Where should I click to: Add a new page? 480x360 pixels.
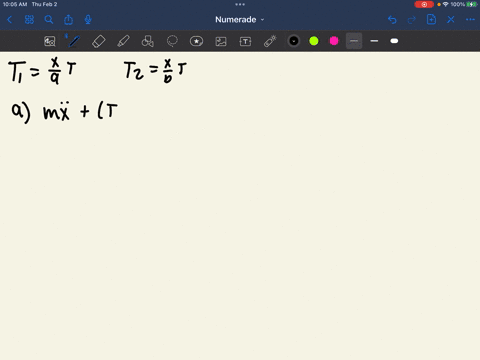tap(431, 19)
